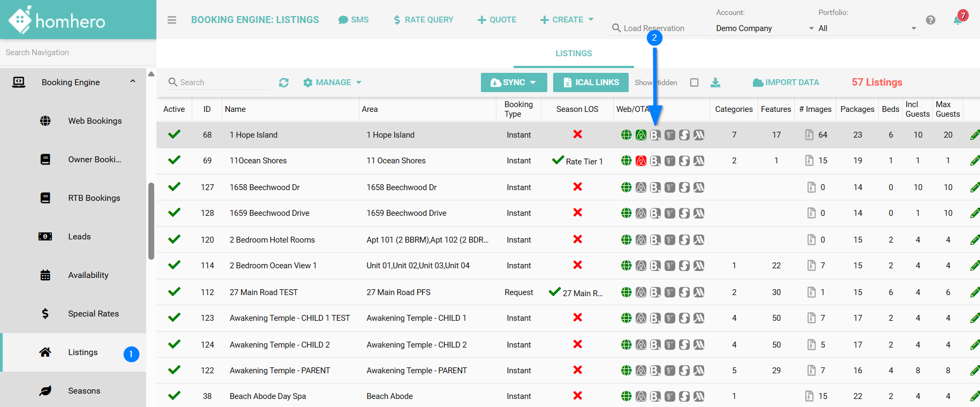Toggle Active checkmark for 27 Main Road TEST

pos(174,292)
